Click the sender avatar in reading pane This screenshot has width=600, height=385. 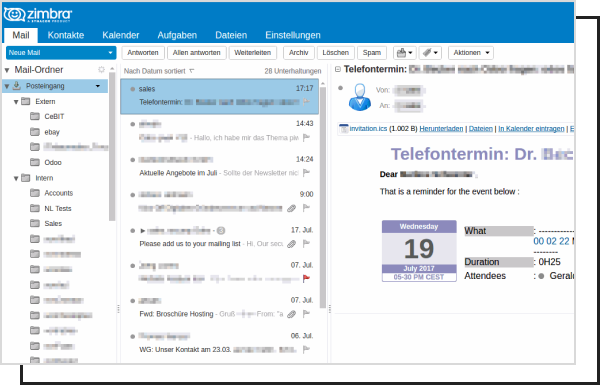point(360,98)
